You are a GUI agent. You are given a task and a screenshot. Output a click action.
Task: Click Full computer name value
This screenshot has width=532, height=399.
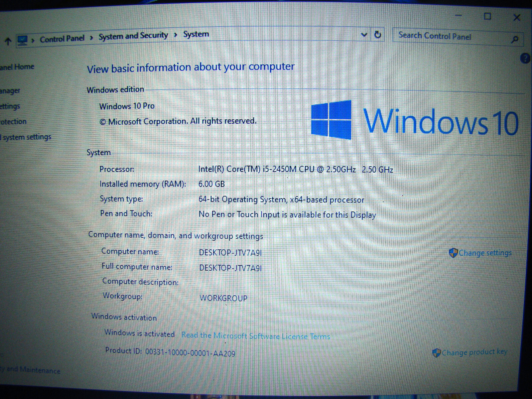pyautogui.click(x=230, y=268)
